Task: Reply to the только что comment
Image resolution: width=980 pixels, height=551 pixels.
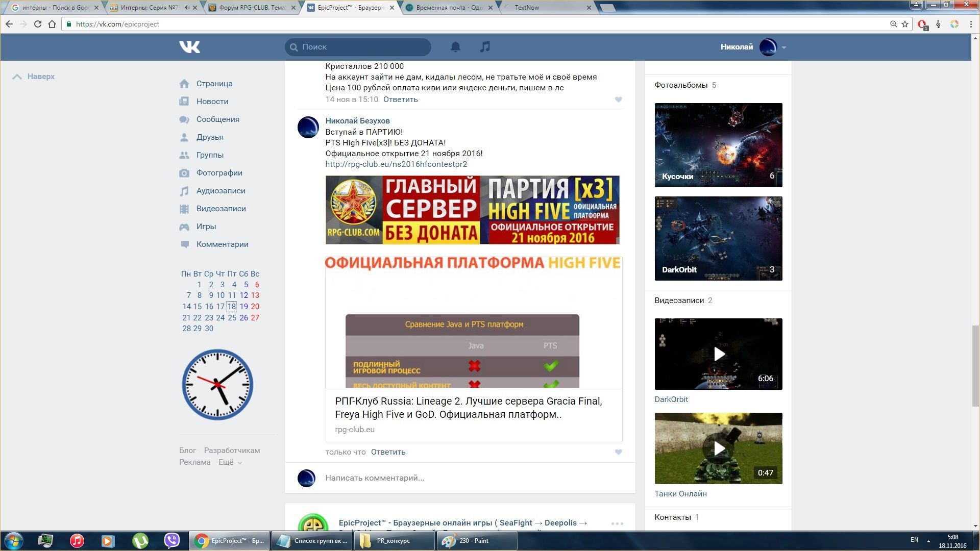Action: [x=388, y=452]
